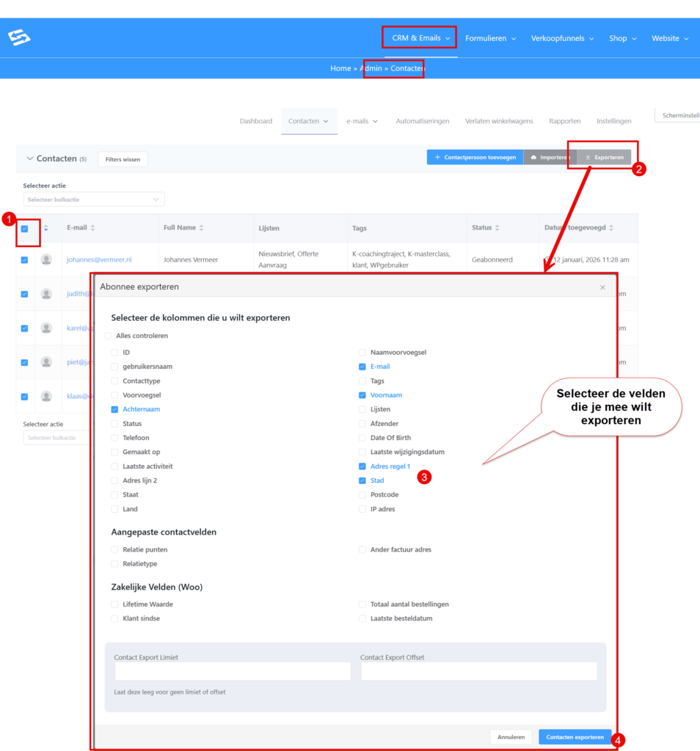Image resolution: width=700 pixels, height=751 pixels.
Task: Toggle the select-all contacts checkbox
Action: [24, 229]
